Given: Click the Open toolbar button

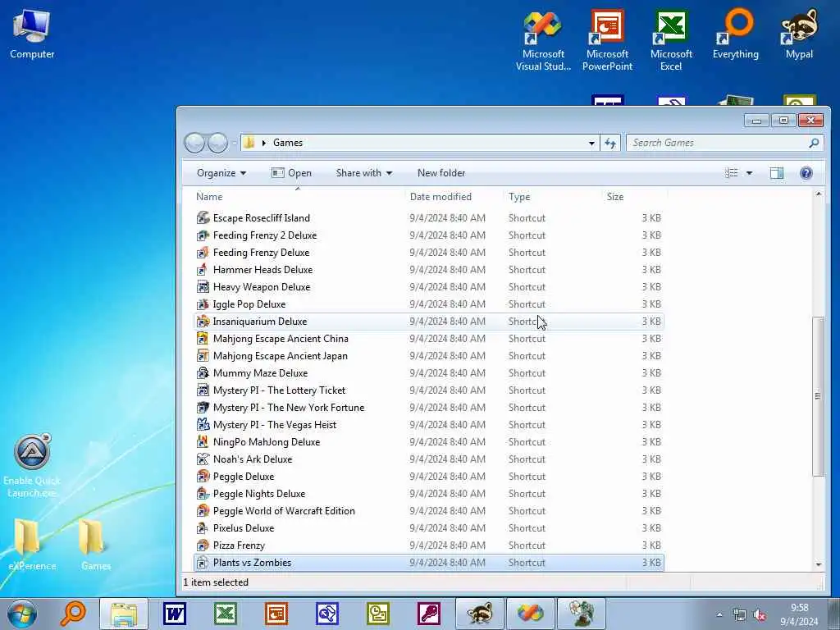Looking at the screenshot, I should (x=291, y=173).
